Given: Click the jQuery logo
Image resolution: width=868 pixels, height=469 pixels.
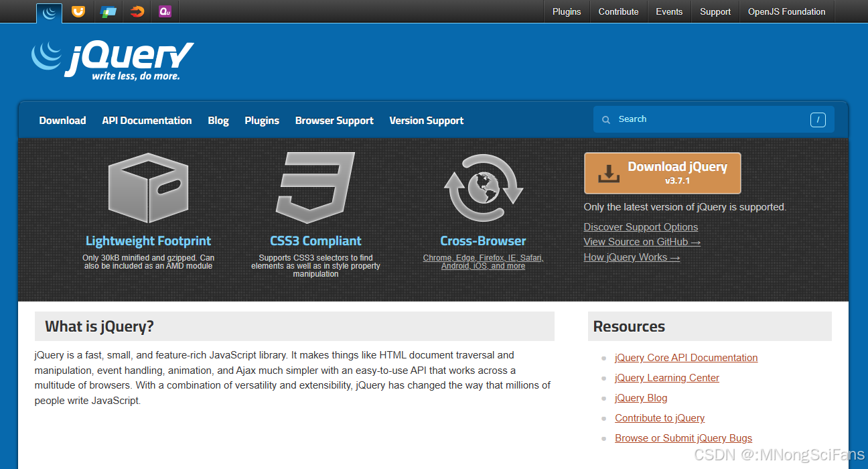Looking at the screenshot, I should pyautogui.click(x=113, y=61).
